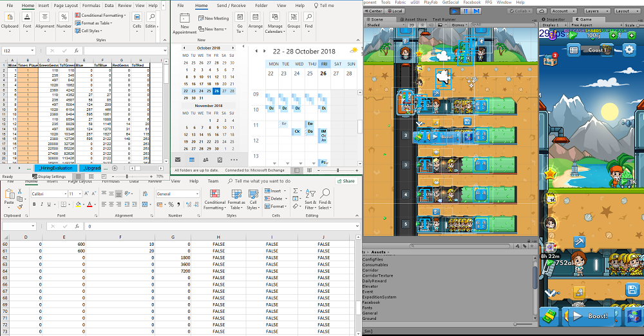
Task: Open Unity Account button
Action: 563,11
